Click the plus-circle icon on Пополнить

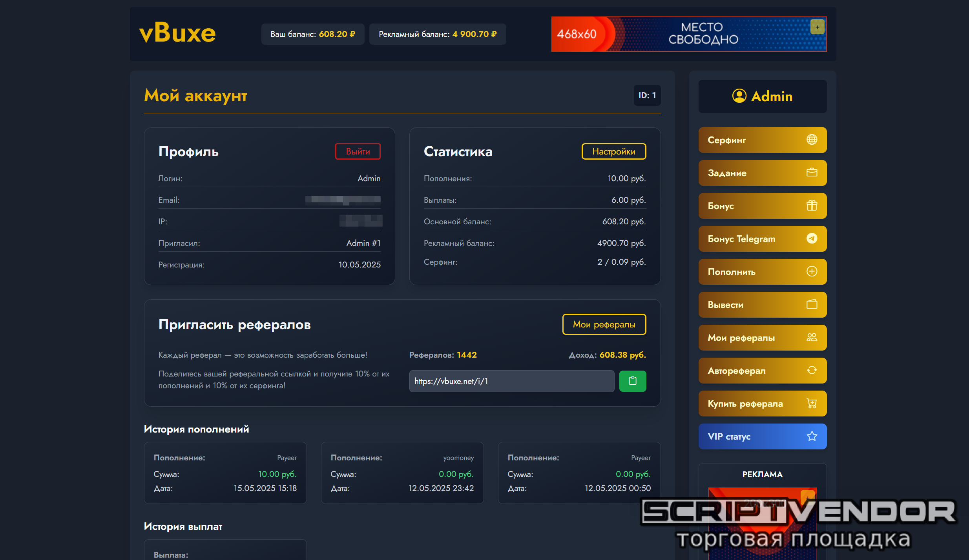(812, 271)
